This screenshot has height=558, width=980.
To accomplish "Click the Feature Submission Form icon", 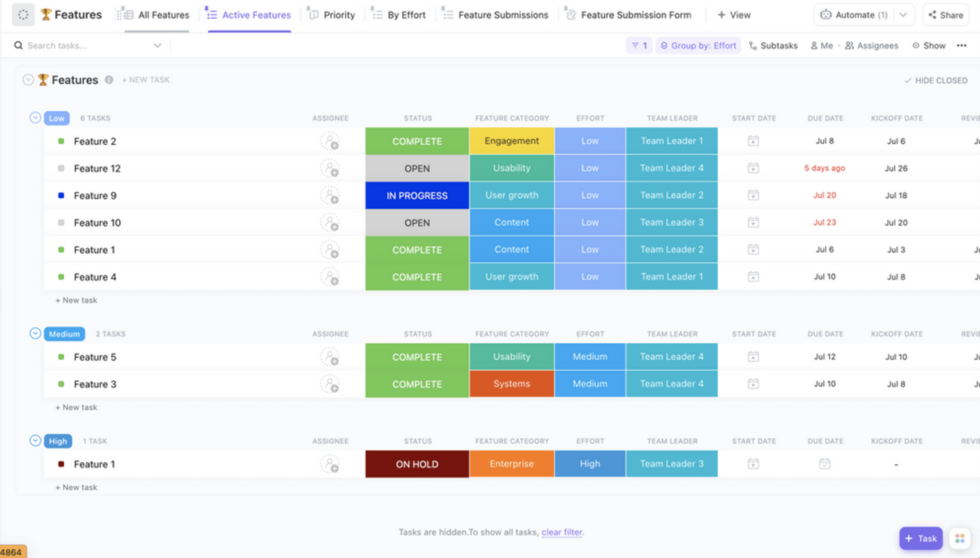I will pyautogui.click(x=571, y=15).
